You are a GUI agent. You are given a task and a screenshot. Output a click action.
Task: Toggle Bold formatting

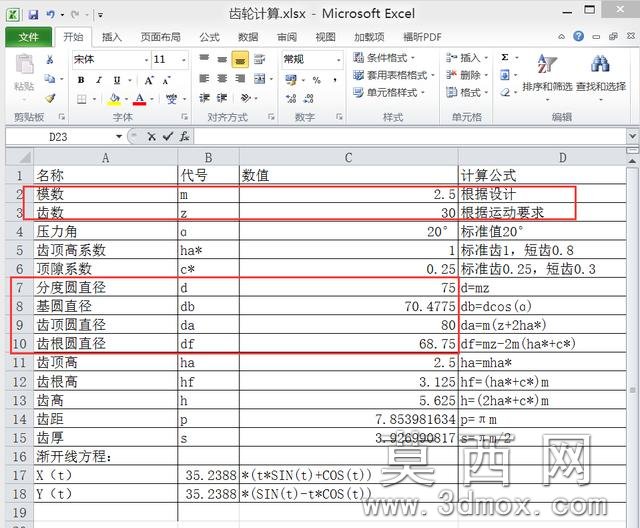point(81,80)
